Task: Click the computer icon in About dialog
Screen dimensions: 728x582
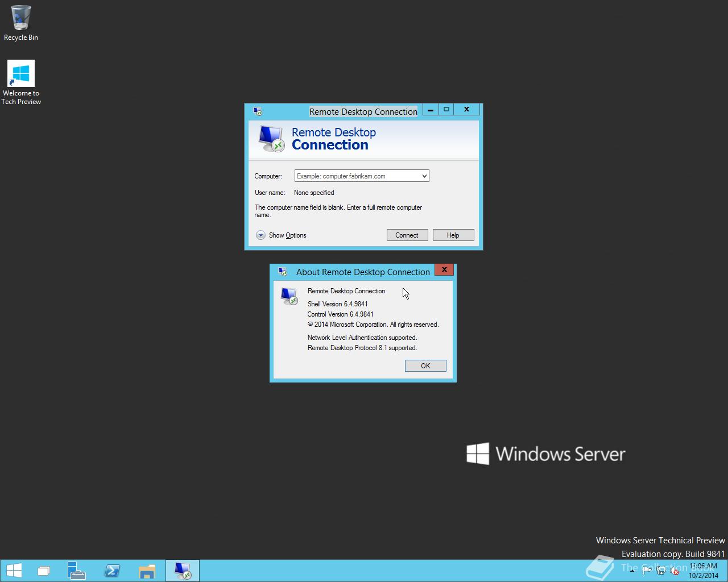Action: pos(289,296)
